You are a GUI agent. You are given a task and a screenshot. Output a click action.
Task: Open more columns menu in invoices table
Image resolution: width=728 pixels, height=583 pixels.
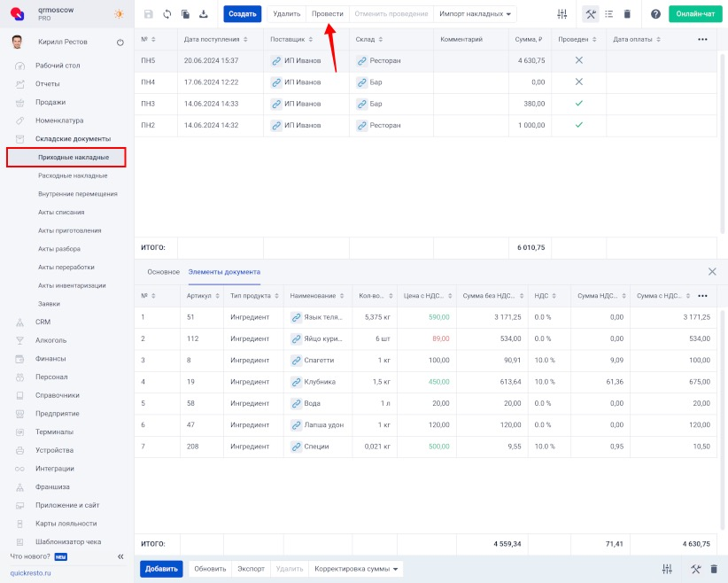point(702,40)
